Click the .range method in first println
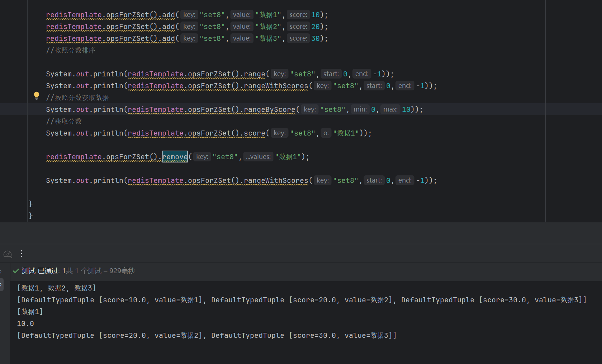The image size is (602, 364). tap(254, 74)
